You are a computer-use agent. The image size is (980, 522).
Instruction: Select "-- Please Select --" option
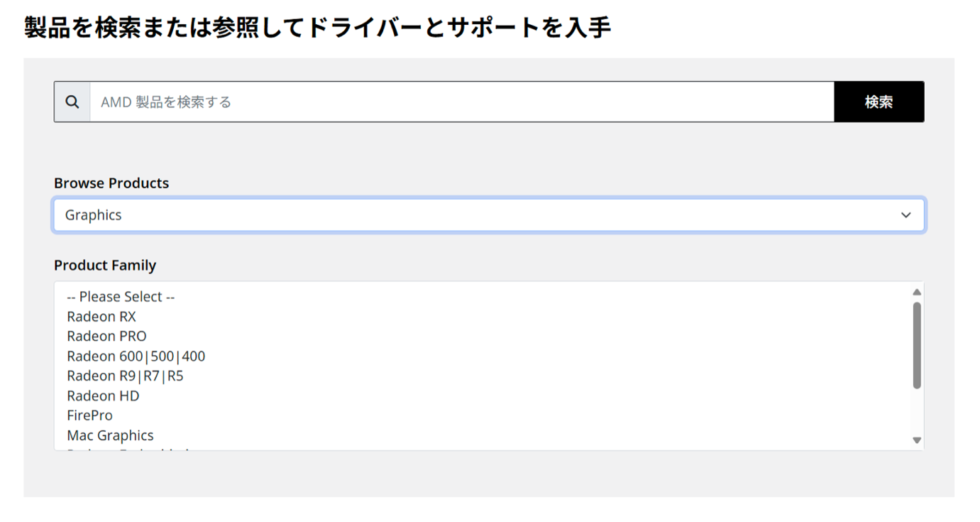coord(121,297)
